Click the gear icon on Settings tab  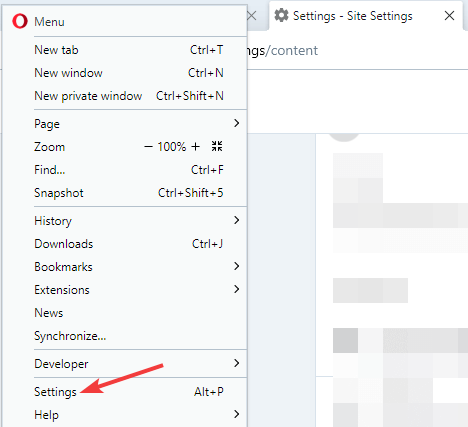[x=281, y=15]
